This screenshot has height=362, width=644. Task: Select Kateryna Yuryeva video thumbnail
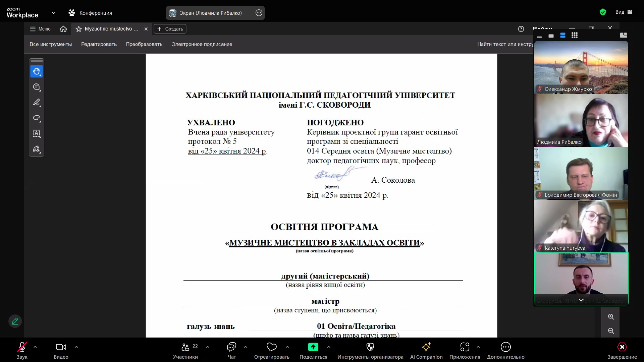(x=581, y=226)
